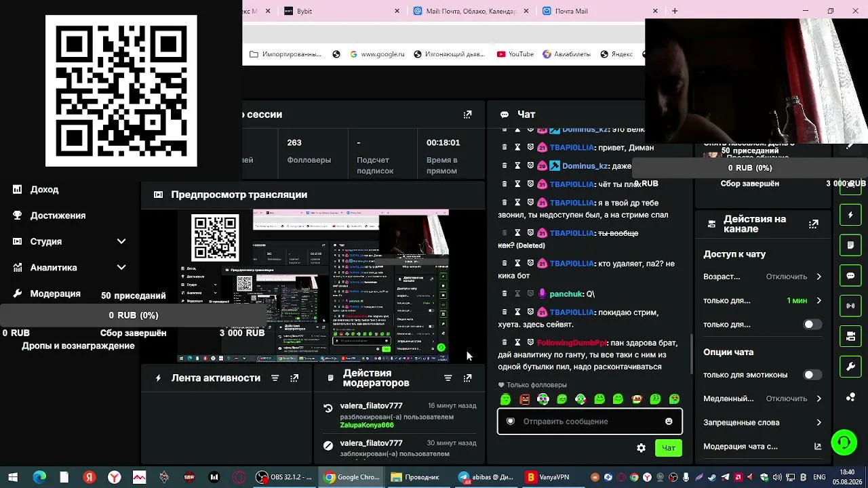Open the Аналитика sidebar item

tap(54, 268)
